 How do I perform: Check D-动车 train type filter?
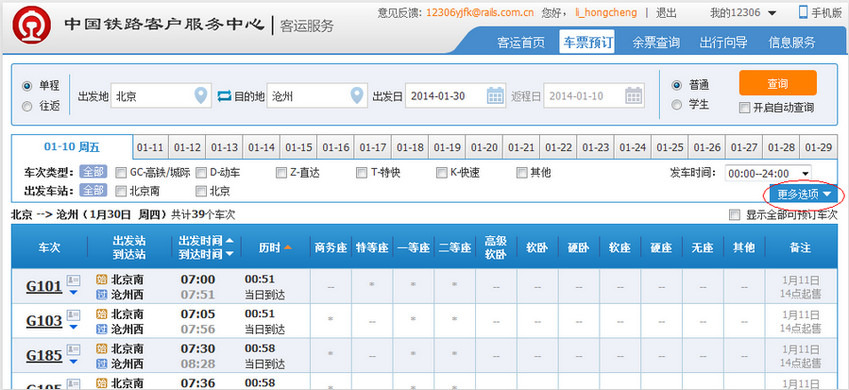tap(201, 173)
